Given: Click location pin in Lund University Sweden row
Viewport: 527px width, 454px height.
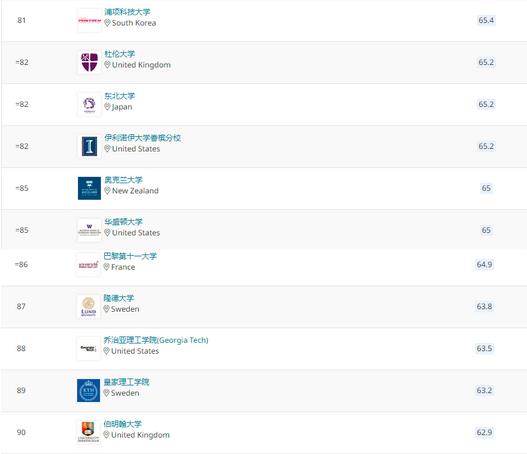Looking at the screenshot, I should click(x=107, y=309).
